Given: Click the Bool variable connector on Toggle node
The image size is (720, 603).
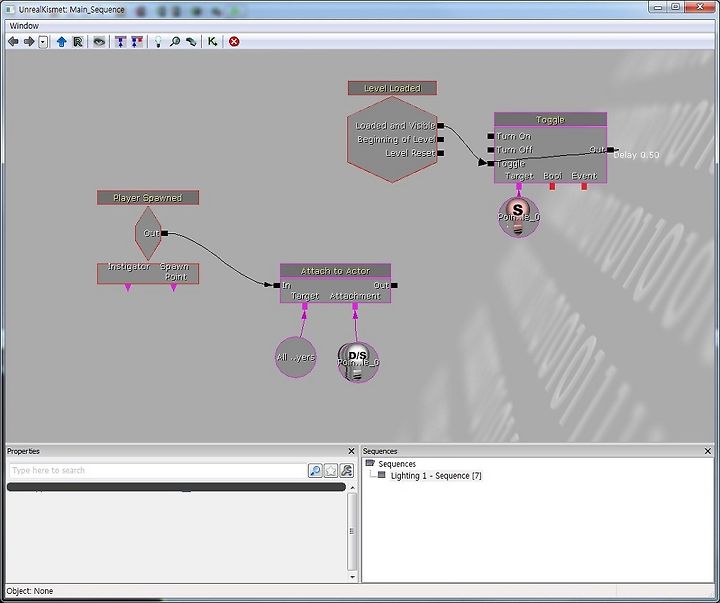Looking at the screenshot, I should pyautogui.click(x=552, y=186).
